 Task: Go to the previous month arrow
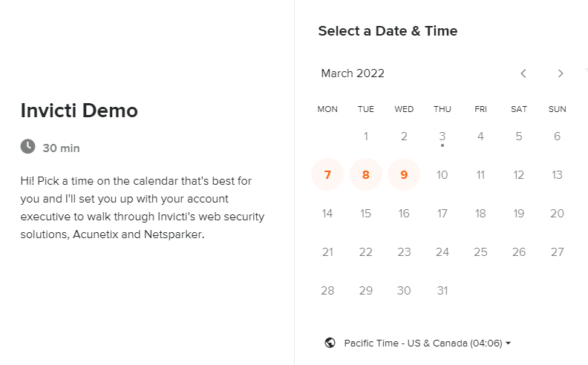523,73
